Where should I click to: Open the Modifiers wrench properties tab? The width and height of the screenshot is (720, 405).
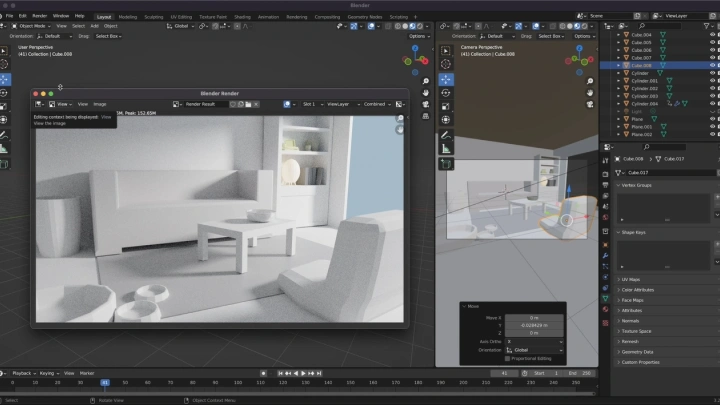coord(605,255)
